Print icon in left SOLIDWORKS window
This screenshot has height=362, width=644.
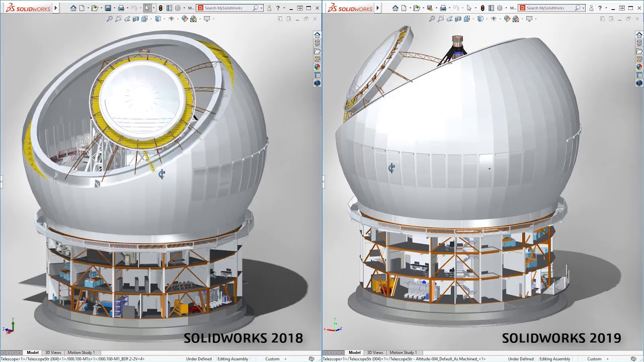(x=121, y=8)
